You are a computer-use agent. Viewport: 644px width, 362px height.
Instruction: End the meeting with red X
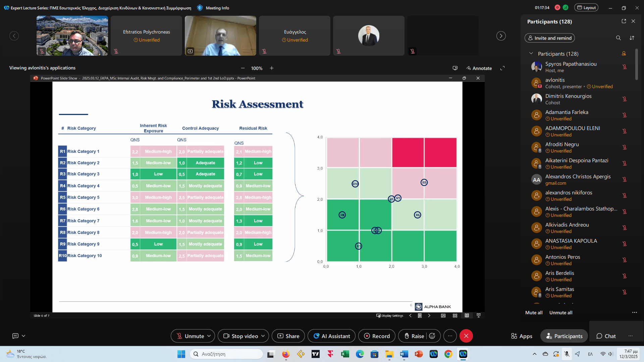click(466, 336)
